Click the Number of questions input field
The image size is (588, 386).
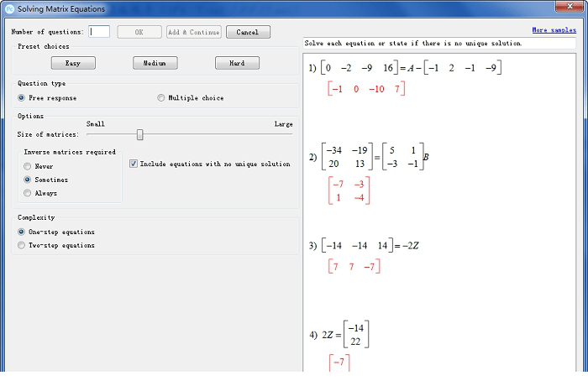click(x=99, y=32)
